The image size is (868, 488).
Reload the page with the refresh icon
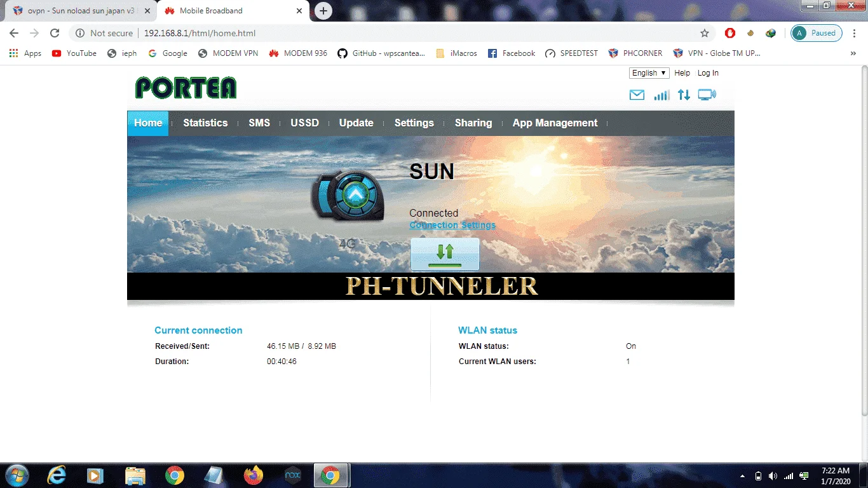coord(55,33)
